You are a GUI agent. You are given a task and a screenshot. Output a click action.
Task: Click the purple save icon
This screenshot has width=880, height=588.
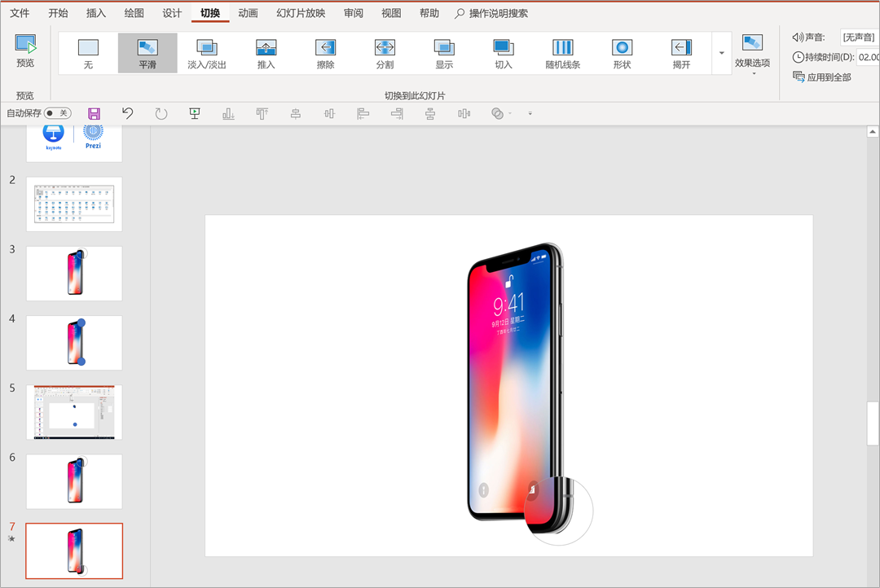(94, 114)
